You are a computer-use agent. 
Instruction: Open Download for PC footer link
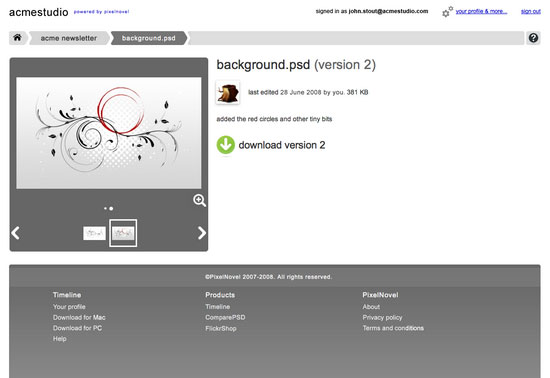(x=77, y=328)
